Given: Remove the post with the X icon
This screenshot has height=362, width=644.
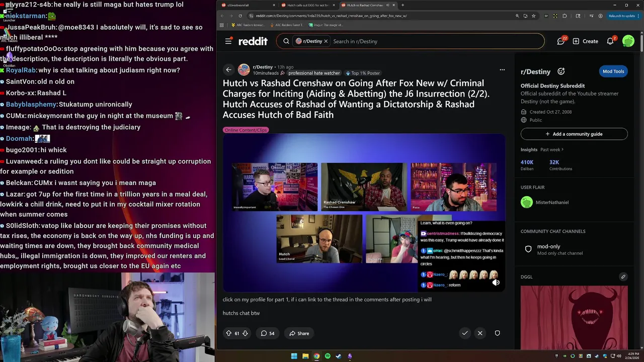Looking at the screenshot, I should [x=480, y=333].
